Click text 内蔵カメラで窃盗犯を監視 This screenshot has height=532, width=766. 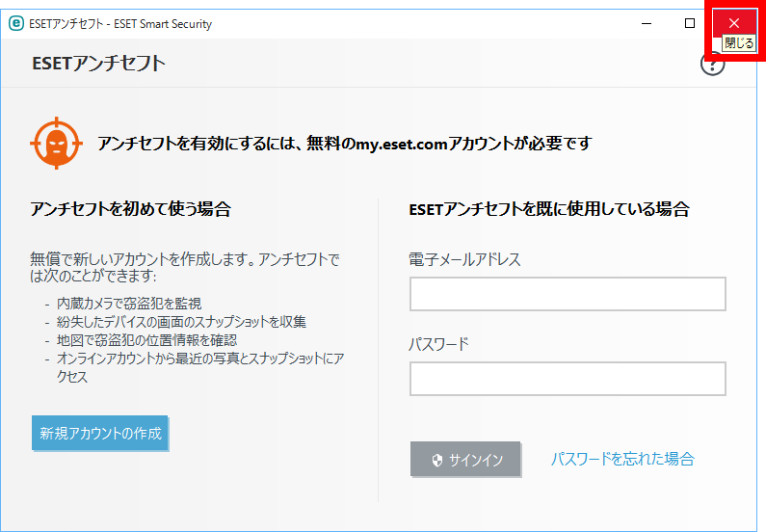click(129, 304)
